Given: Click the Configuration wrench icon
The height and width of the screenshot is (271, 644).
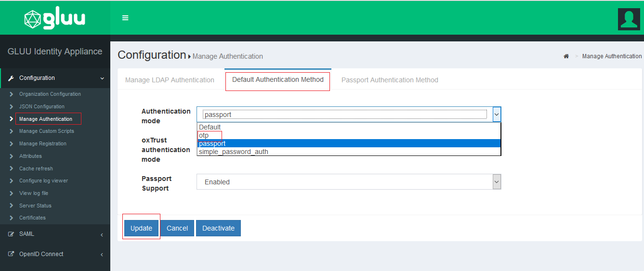Looking at the screenshot, I should coord(11,78).
